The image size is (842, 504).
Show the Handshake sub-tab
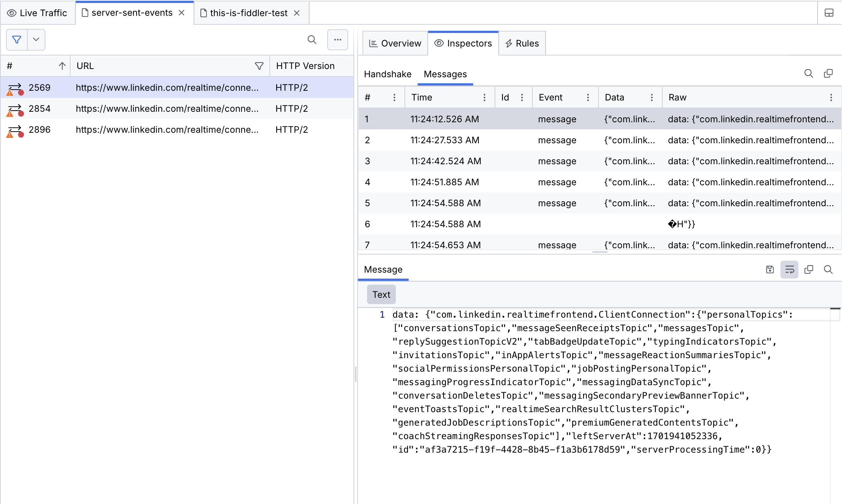tap(388, 74)
